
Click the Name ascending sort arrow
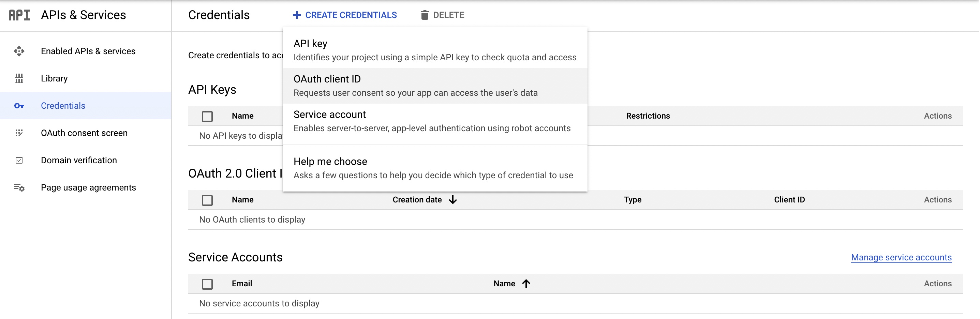(x=526, y=284)
